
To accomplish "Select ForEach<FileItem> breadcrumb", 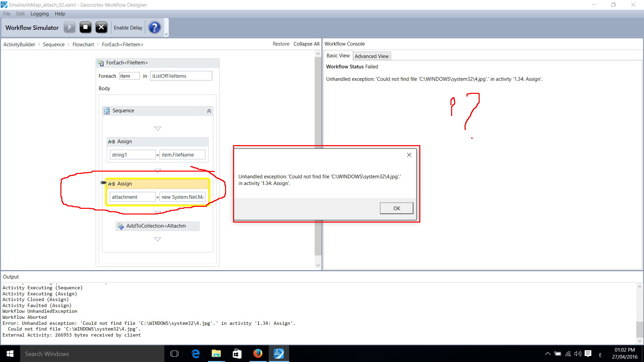I will coord(123,45).
